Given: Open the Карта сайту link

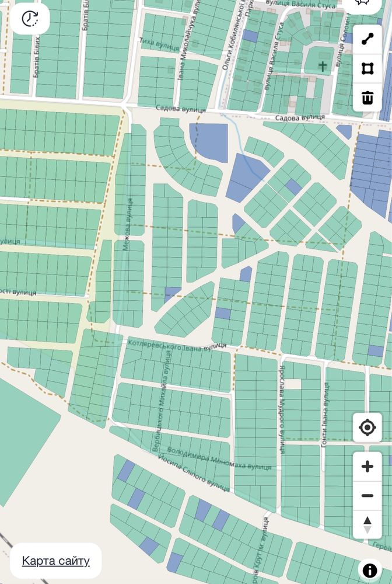Looking at the screenshot, I should coord(56,561).
